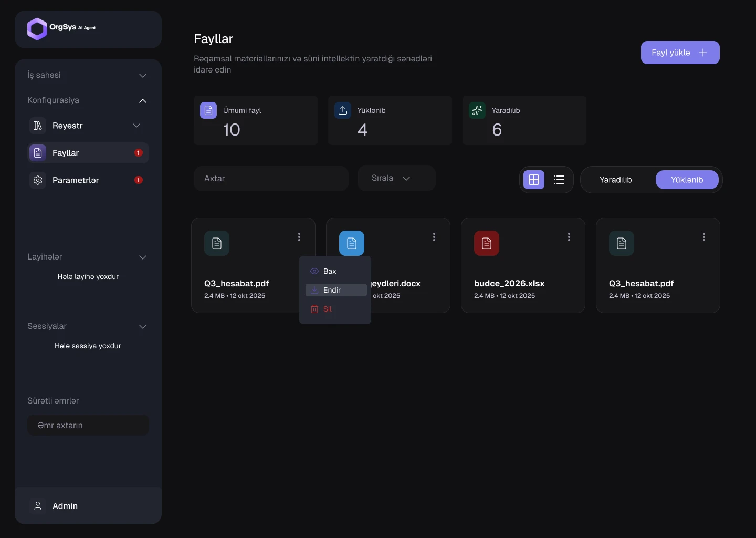Open three-dot menu on the docx card

[x=434, y=237]
